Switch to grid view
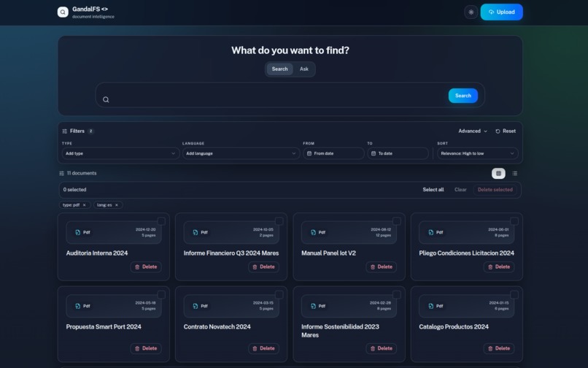This screenshot has width=588, height=368. click(x=498, y=173)
